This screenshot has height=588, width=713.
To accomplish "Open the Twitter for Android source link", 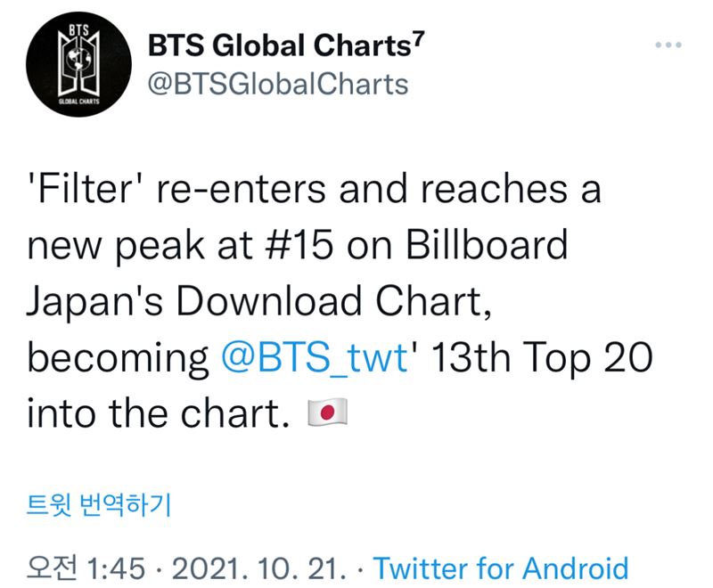I will (x=500, y=568).
